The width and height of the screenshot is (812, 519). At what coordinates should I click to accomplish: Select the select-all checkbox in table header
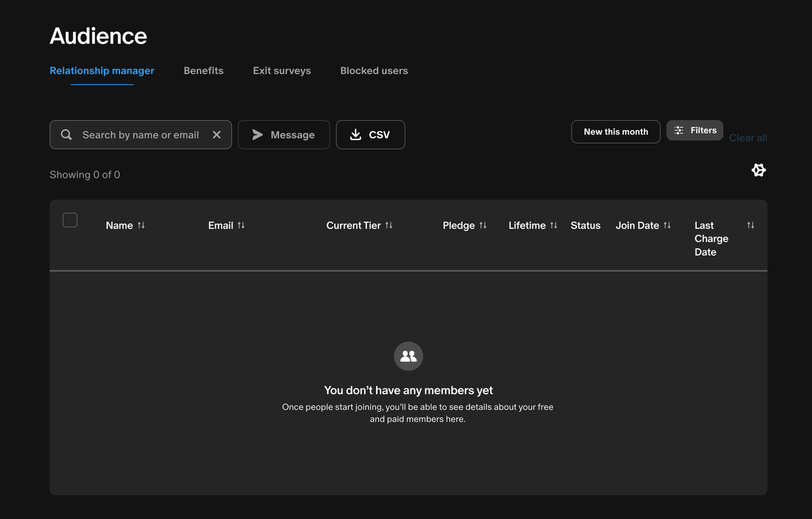click(70, 220)
